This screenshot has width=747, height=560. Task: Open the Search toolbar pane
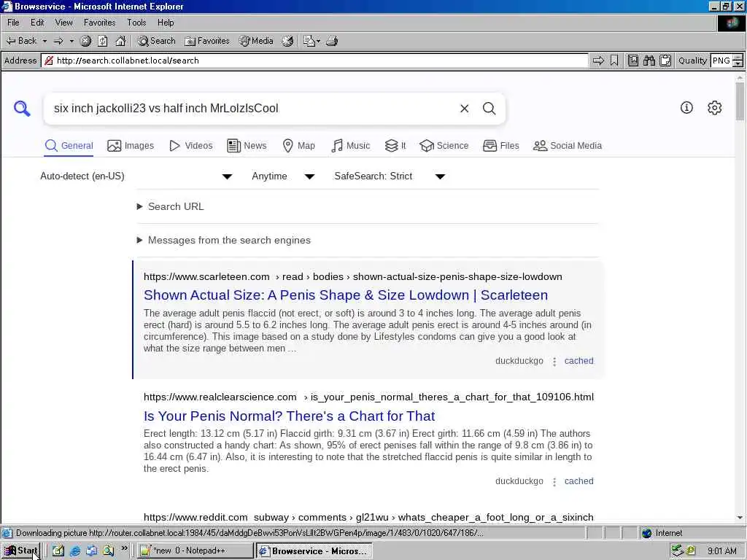point(156,41)
